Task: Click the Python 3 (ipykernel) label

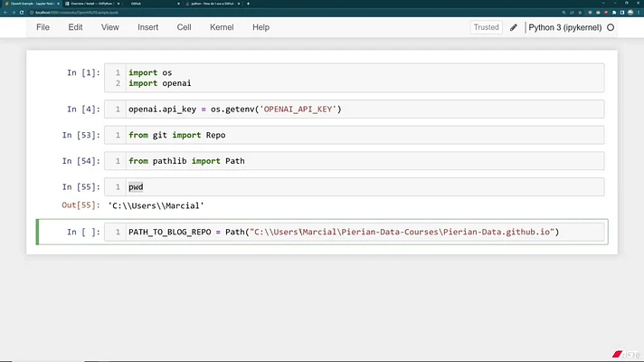Action: coord(564,27)
